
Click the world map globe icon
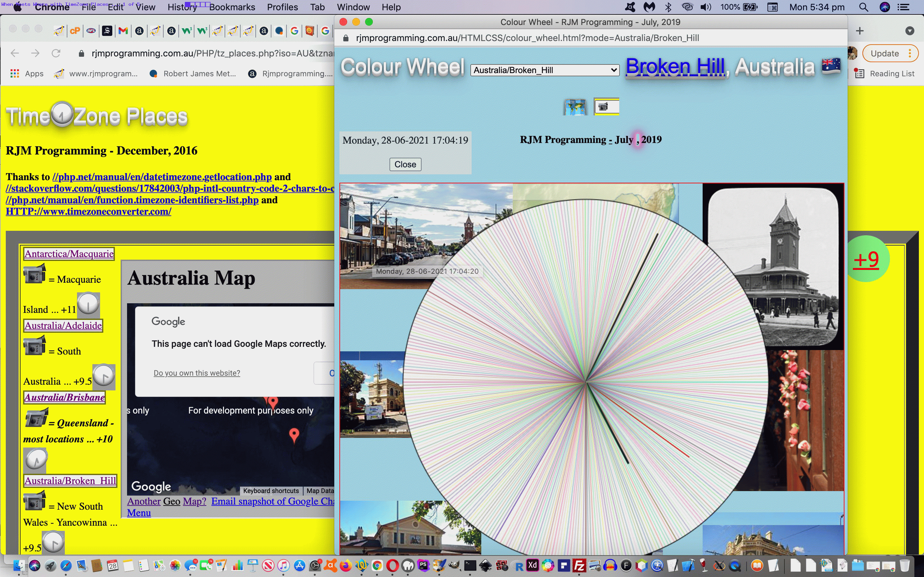click(x=574, y=106)
